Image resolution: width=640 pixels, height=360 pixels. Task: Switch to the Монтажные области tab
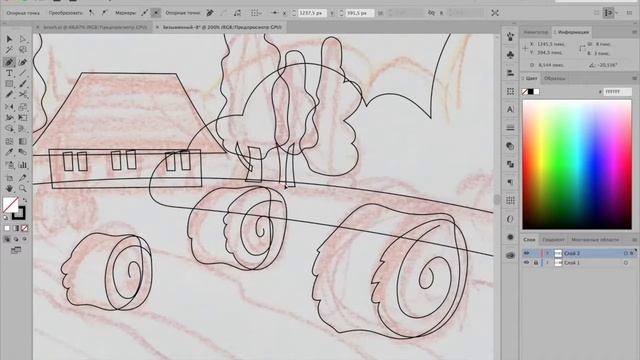point(595,240)
